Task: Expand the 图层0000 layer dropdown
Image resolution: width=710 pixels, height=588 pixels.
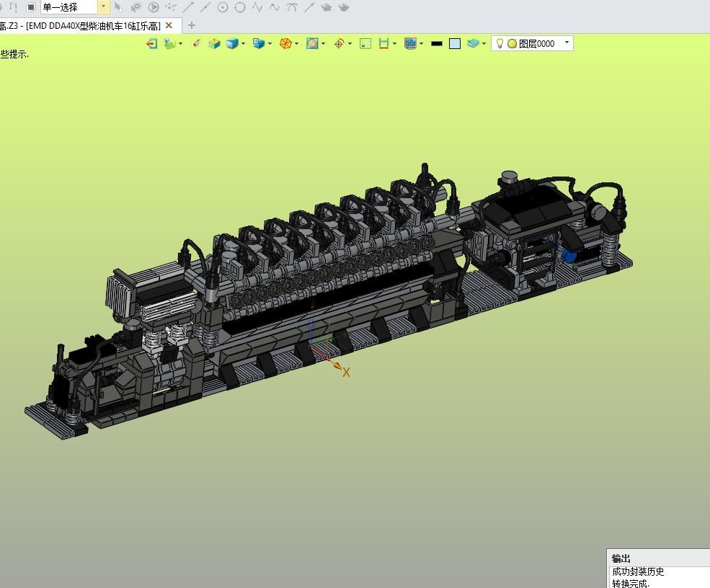Action: (567, 43)
